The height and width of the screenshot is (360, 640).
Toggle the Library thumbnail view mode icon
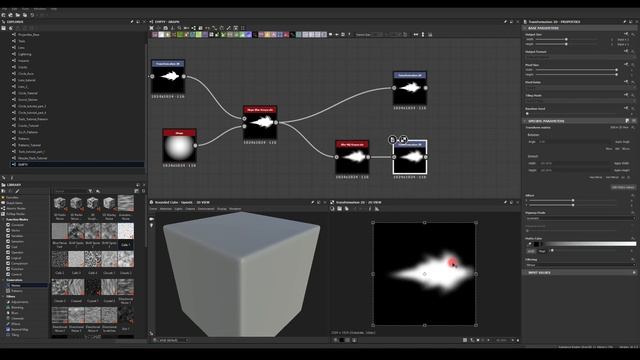tap(136, 191)
